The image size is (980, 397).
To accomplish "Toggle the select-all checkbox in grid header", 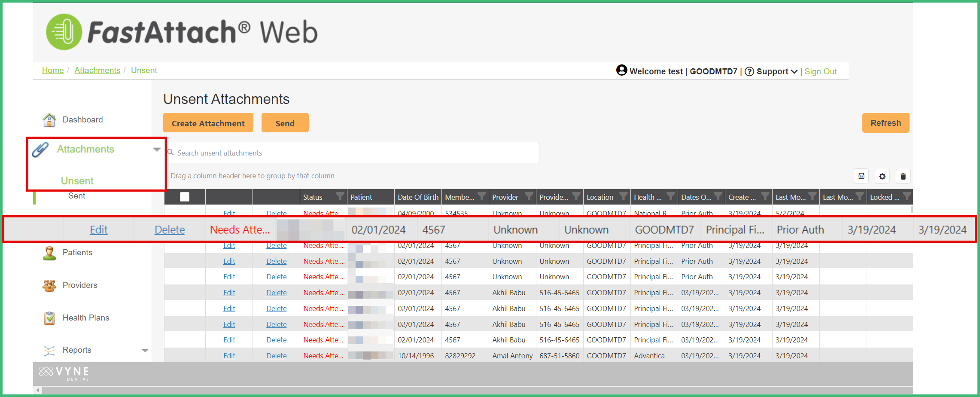I will (184, 196).
